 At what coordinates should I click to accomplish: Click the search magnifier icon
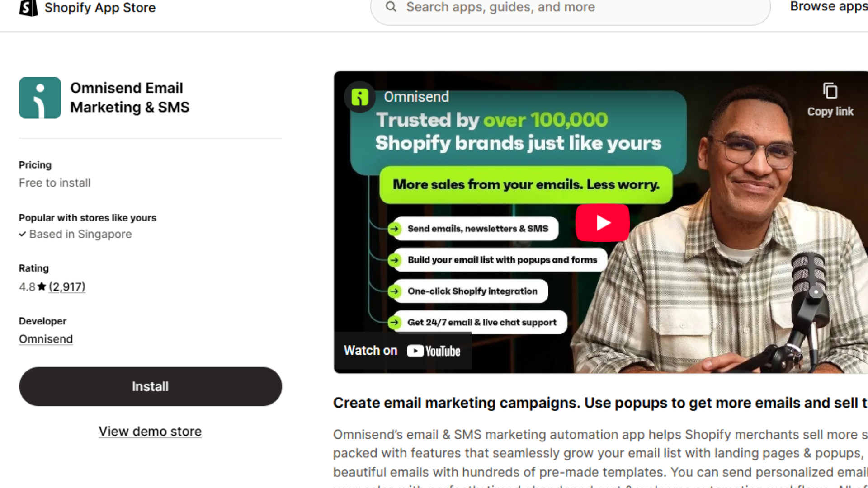point(391,7)
